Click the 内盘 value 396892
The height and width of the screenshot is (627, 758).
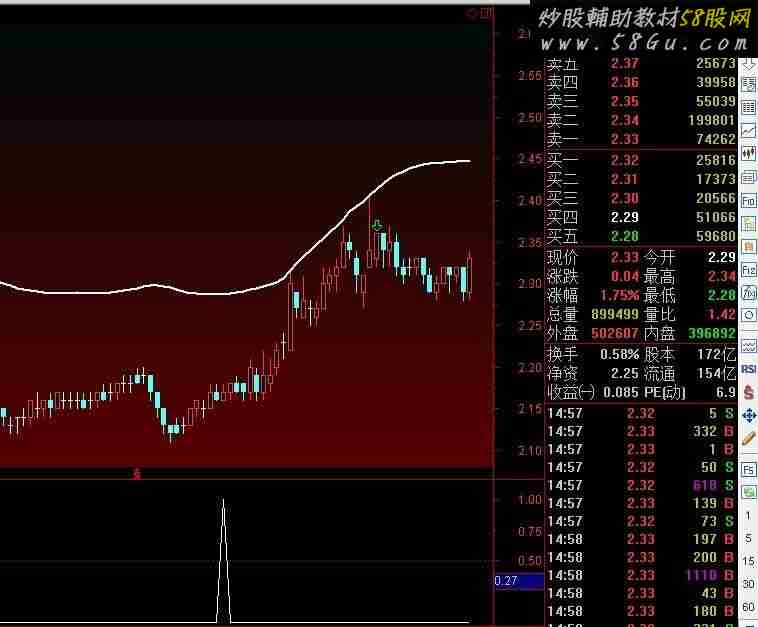pyautogui.click(x=712, y=334)
